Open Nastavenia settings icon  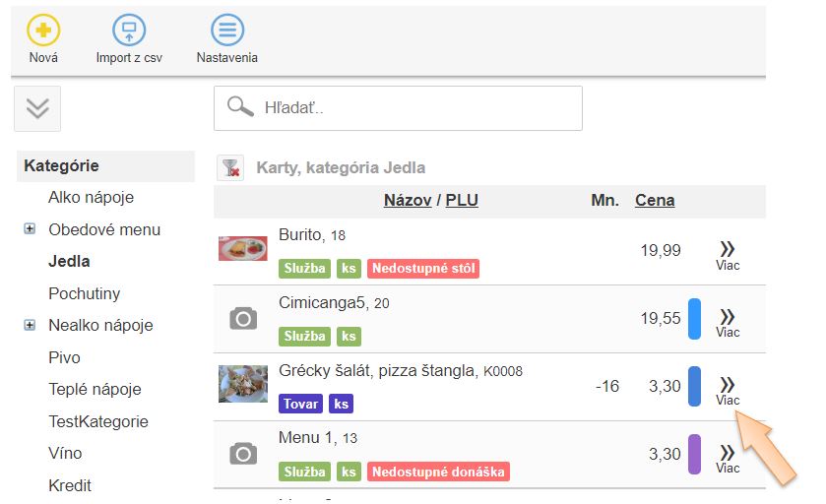pyautogui.click(x=227, y=31)
